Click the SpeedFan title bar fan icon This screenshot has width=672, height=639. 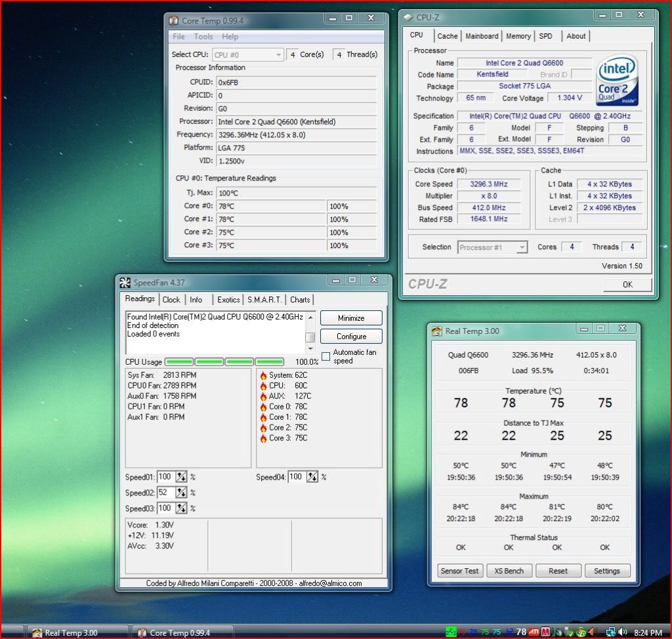[125, 282]
